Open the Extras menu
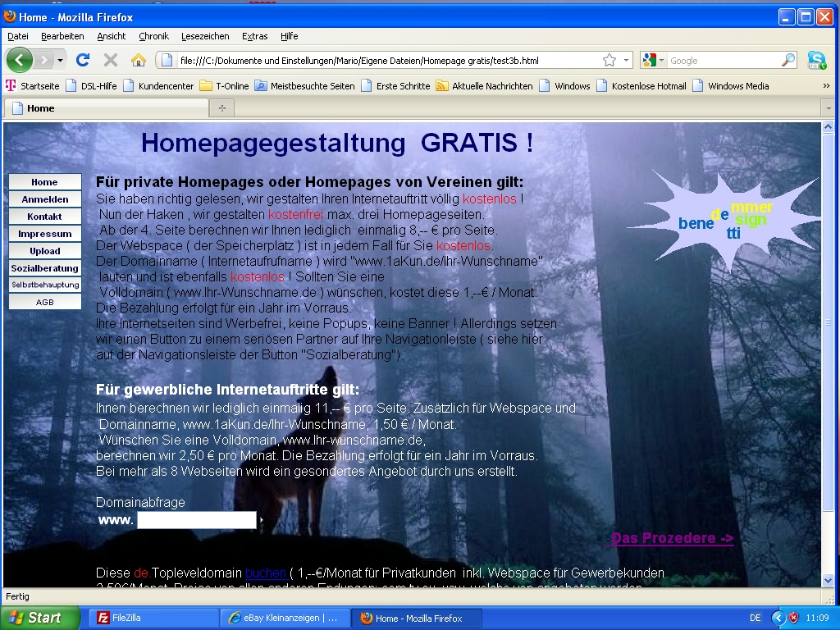This screenshot has width=840, height=630. point(254,36)
